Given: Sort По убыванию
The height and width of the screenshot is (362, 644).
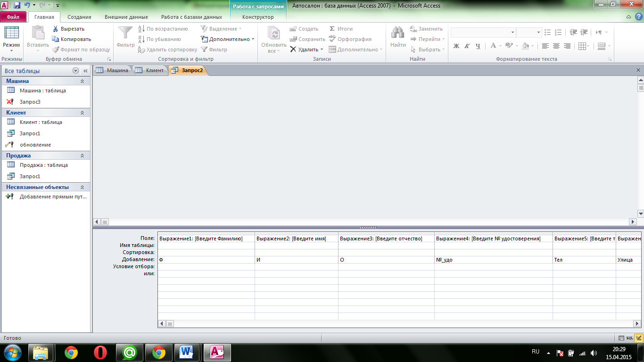Looking at the screenshot, I should tap(159, 39).
